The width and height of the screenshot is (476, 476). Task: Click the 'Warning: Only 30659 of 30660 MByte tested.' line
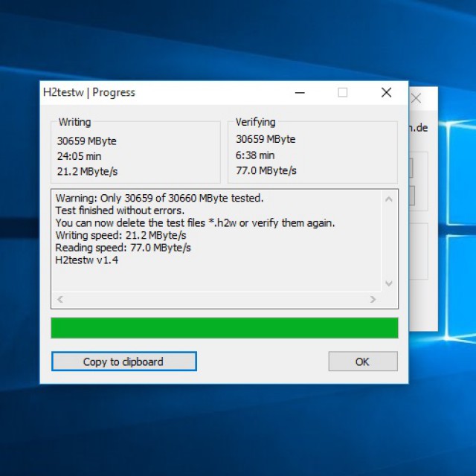[x=159, y=199]
